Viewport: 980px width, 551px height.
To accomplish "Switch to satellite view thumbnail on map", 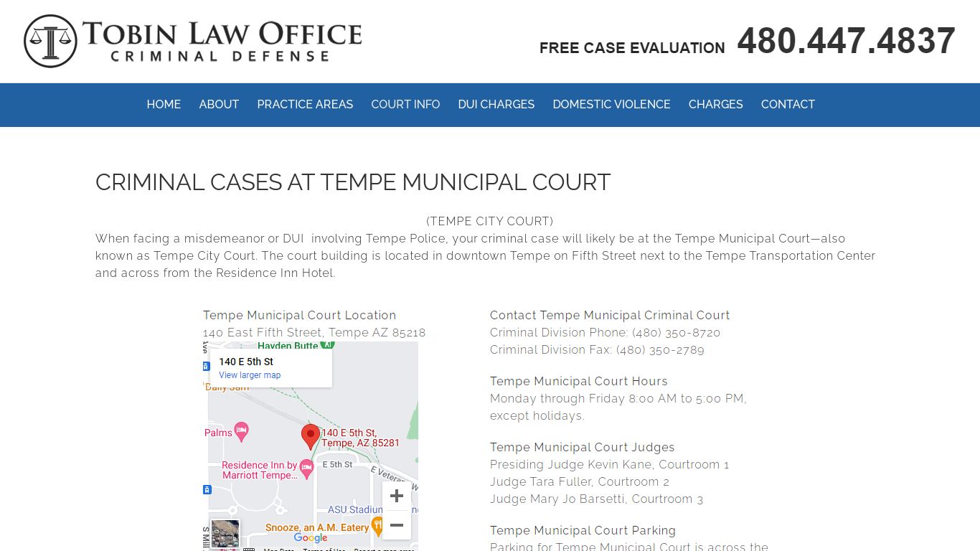I will [x=225, y=534].
